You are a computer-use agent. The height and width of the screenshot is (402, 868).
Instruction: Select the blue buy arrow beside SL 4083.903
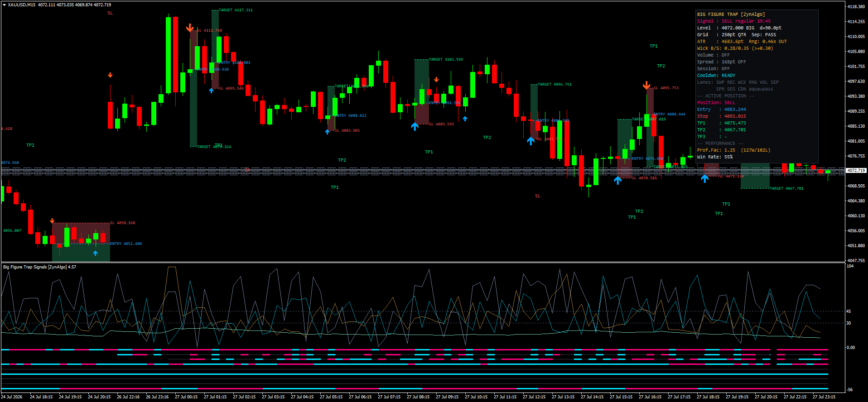[x=328, y=132]
